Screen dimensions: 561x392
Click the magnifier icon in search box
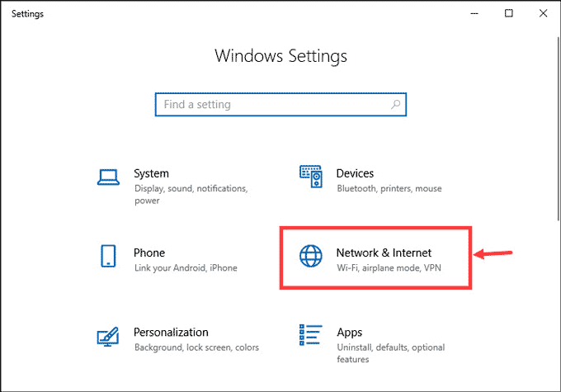click(395, 105)
